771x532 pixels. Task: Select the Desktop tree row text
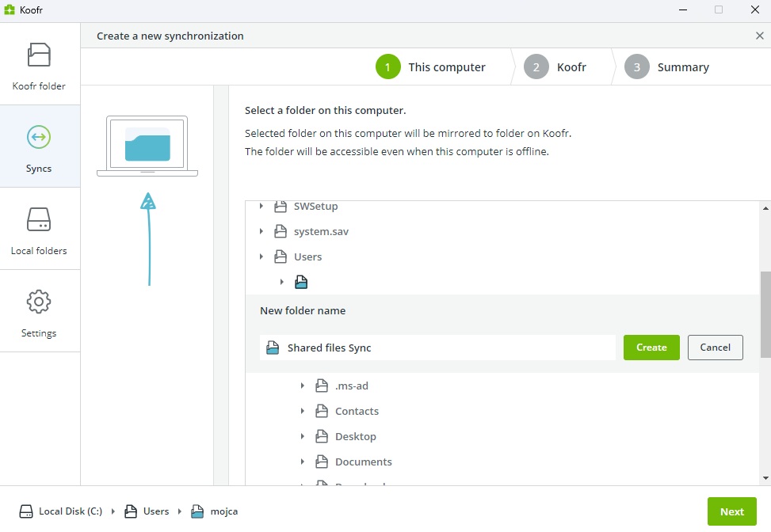[x=356, y=437]
